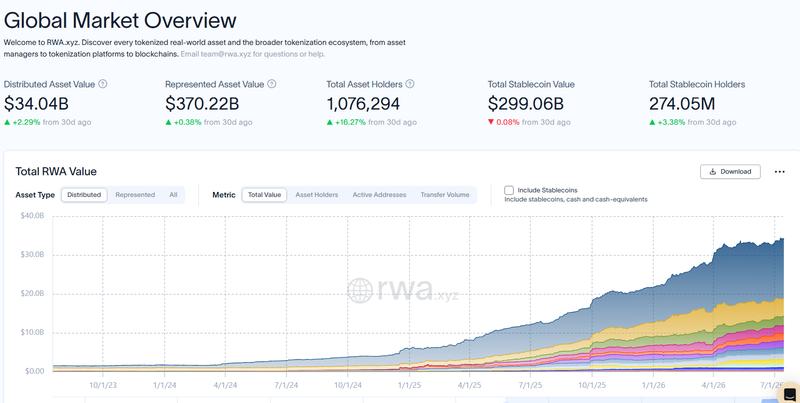The height and width of the screenshot is (403, 800).
Task: Click the $40.0B y-axis label
Action: pos(32,216)
